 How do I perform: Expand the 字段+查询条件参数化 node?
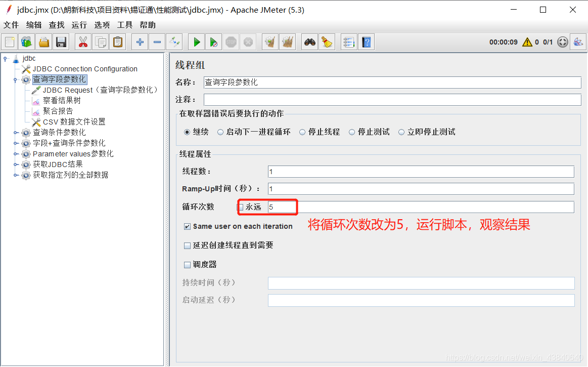tap(15, 143)
